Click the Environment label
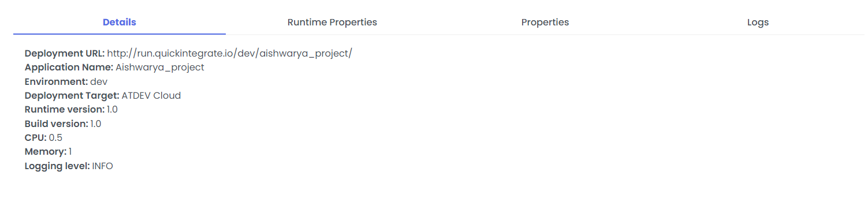The width and height of the screenshot is (868, 224). pyautogui.click(x=56, y=81)
